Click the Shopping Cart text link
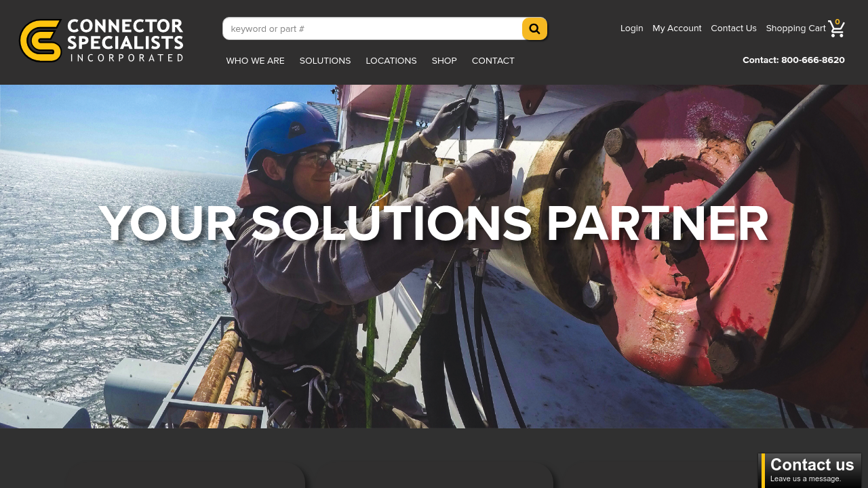This screenshot has width=868, height=488. [796, 28]
